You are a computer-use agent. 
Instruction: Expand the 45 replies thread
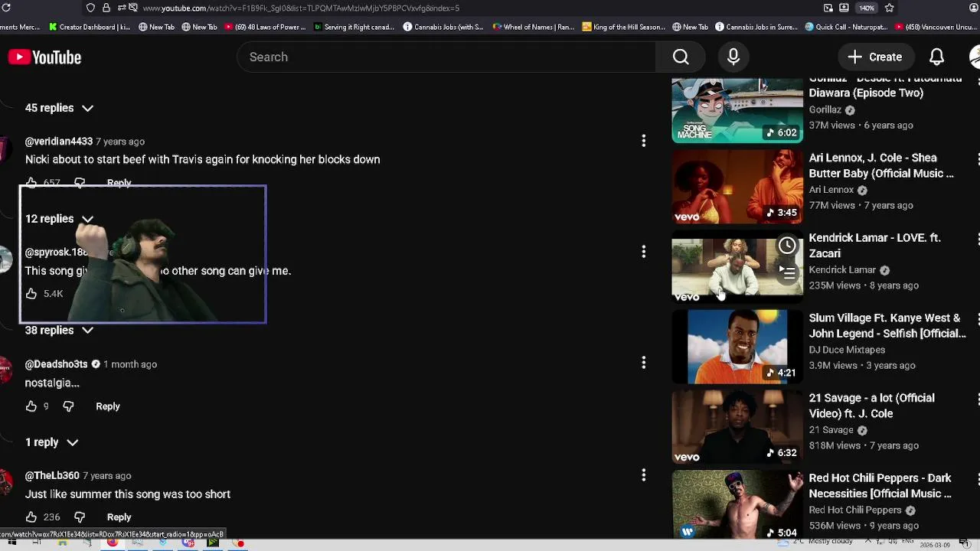(59, 108)
